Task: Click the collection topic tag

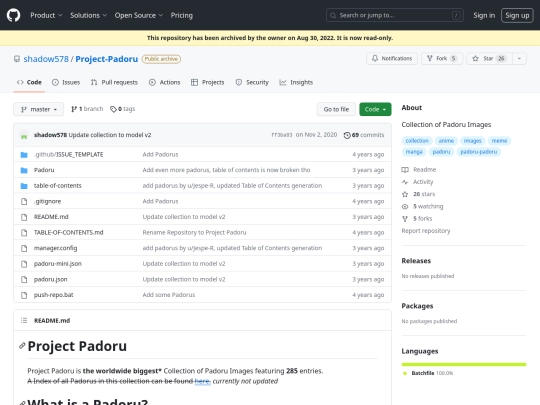Action: click(417, 141)
